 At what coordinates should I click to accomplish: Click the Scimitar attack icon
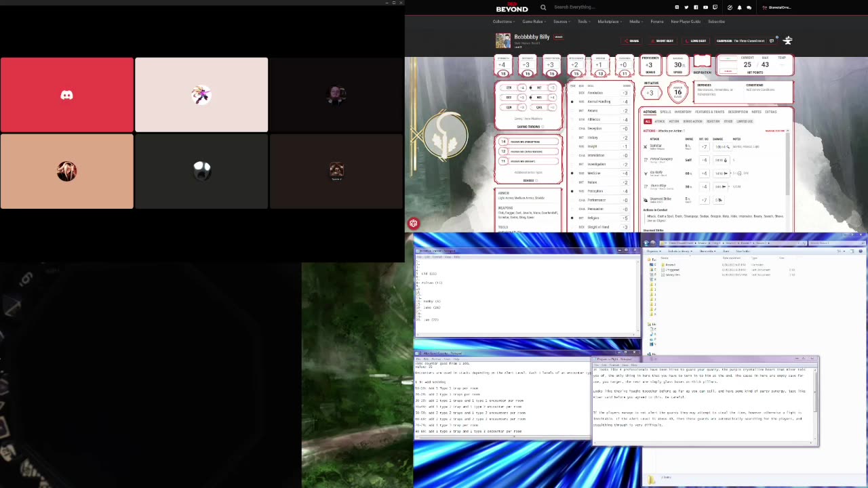point(646,146)
